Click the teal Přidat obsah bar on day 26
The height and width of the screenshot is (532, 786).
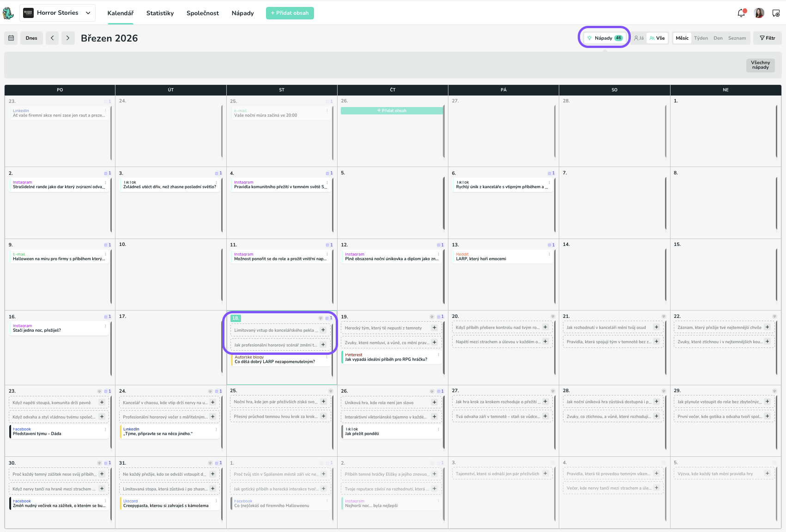pos(392,111)
